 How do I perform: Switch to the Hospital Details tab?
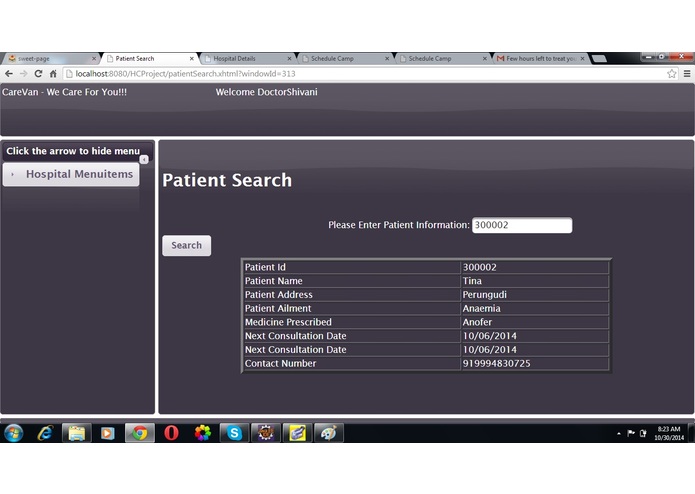[246, 58]
